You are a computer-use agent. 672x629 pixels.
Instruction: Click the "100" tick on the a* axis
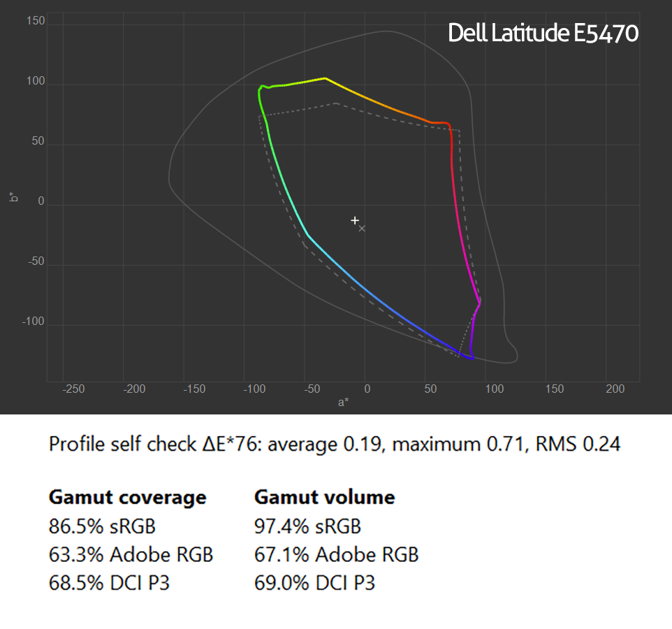(495, 389)
